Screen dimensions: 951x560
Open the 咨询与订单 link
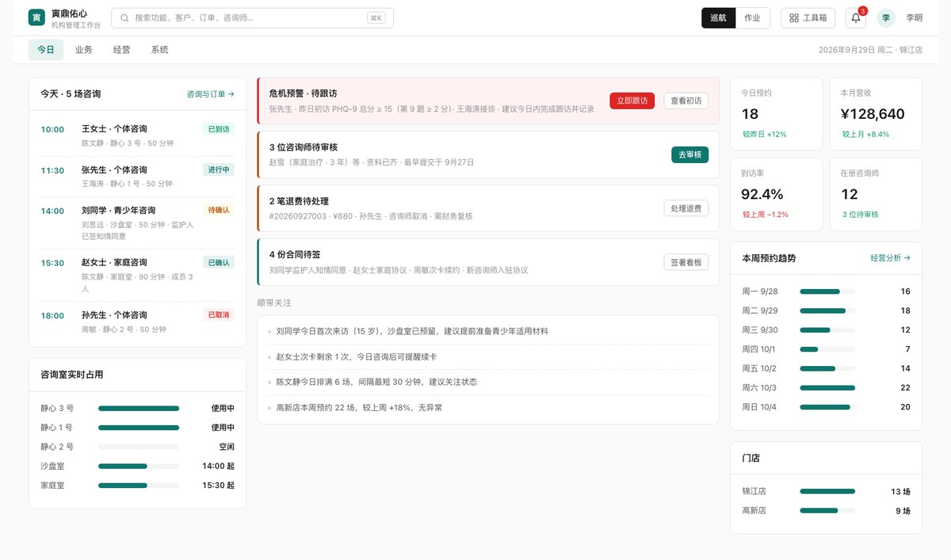pyautogui.click(x=211, y=94)
